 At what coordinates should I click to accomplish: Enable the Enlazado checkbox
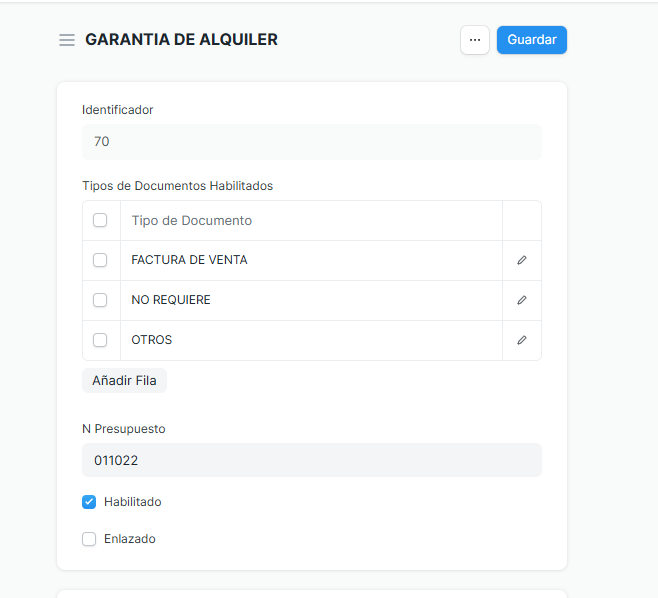point(89,539)
